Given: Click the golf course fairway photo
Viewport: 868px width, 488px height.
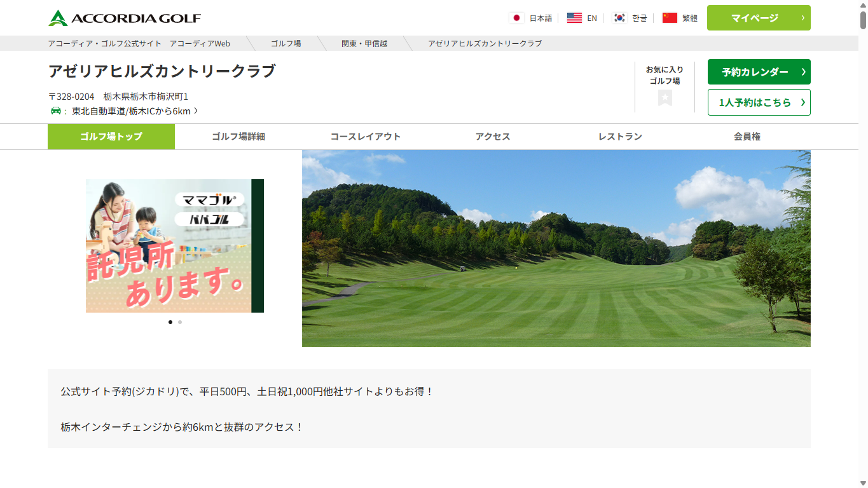Looking at the screenshot, I should coord(556,248).
